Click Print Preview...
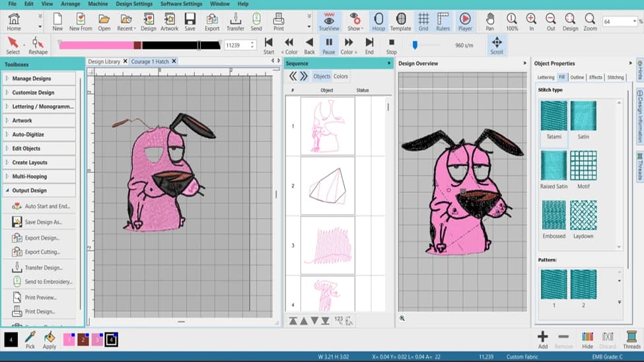The image size is (644, 362). (x=41, y=297)
